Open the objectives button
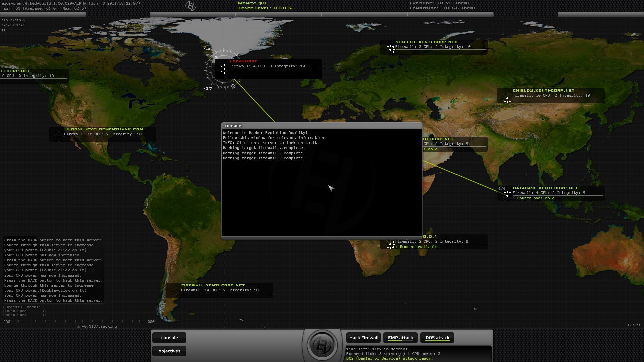Image resolution: width=644 pixels, height=362 pixels. tap(169, 351)
